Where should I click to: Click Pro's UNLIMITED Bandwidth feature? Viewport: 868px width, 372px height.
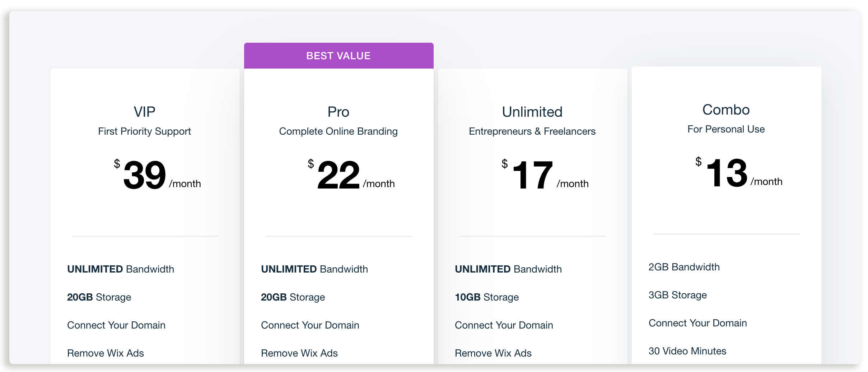pyautogui.click(x=314, y=269)
